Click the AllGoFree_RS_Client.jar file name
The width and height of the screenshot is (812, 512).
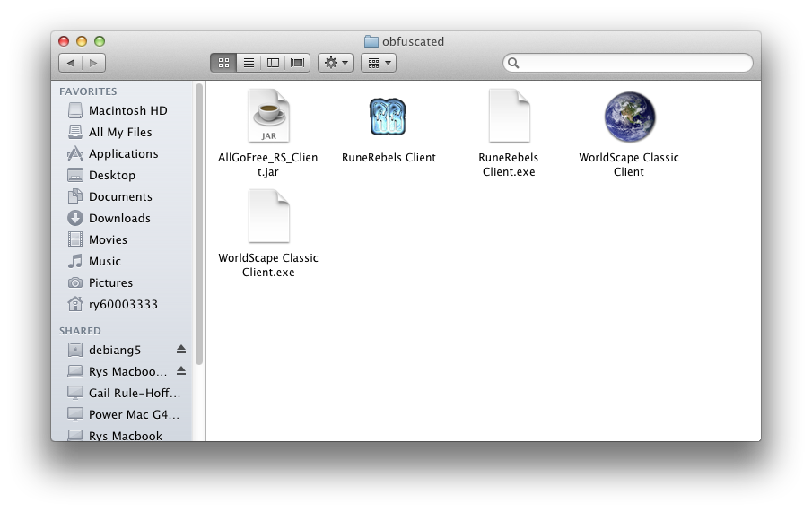(267, 165)
